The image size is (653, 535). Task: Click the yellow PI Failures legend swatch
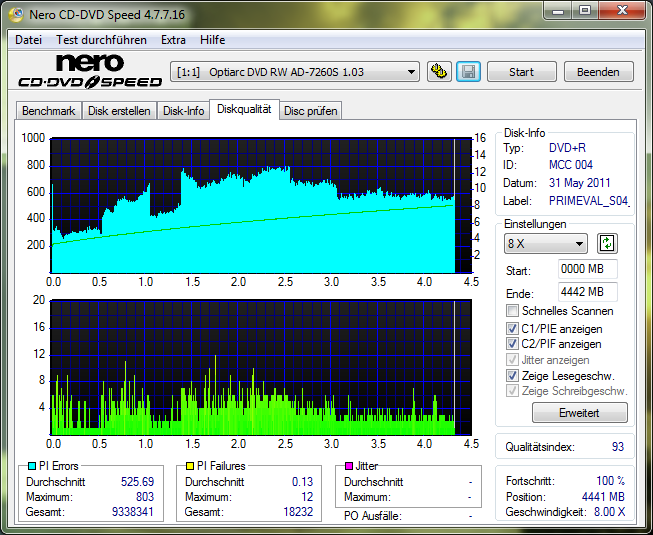point(190,466)
